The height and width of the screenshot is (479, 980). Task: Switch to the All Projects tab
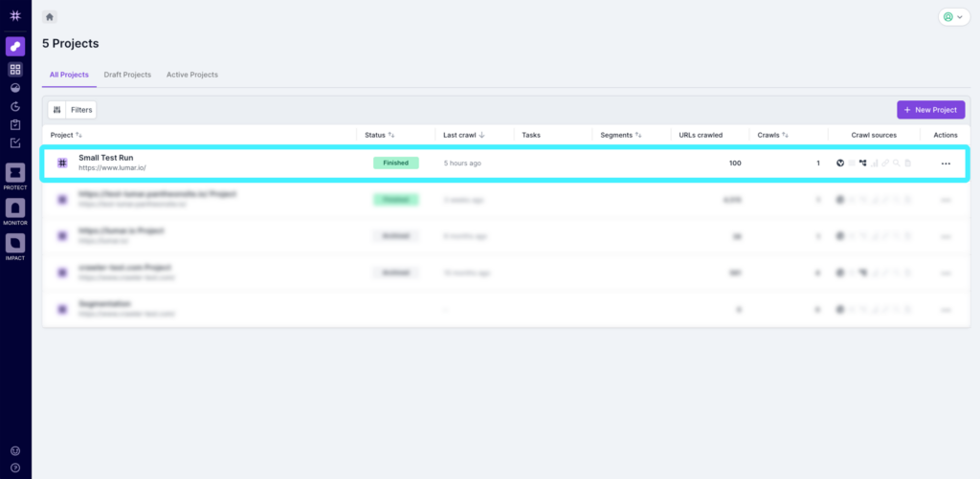pyautogui.click(x=69, y=75)
